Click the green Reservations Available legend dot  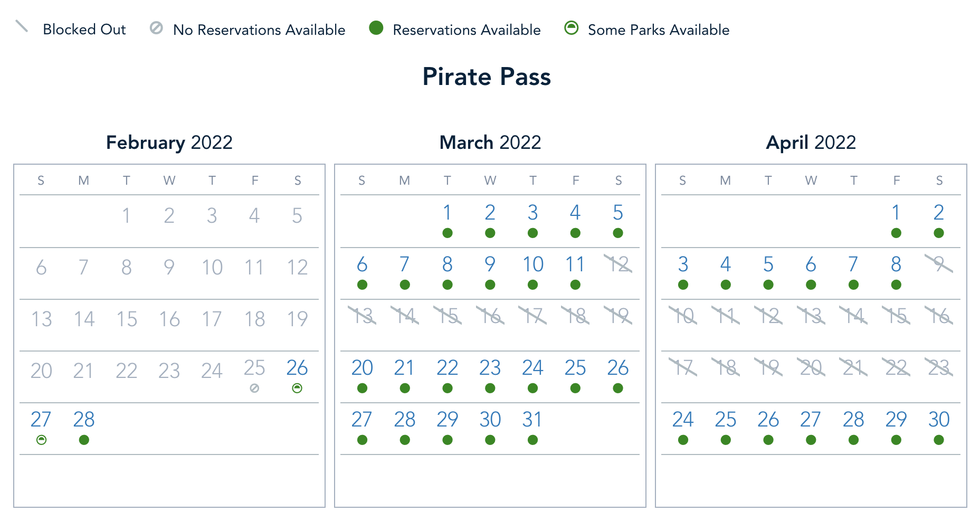point(376,28)
